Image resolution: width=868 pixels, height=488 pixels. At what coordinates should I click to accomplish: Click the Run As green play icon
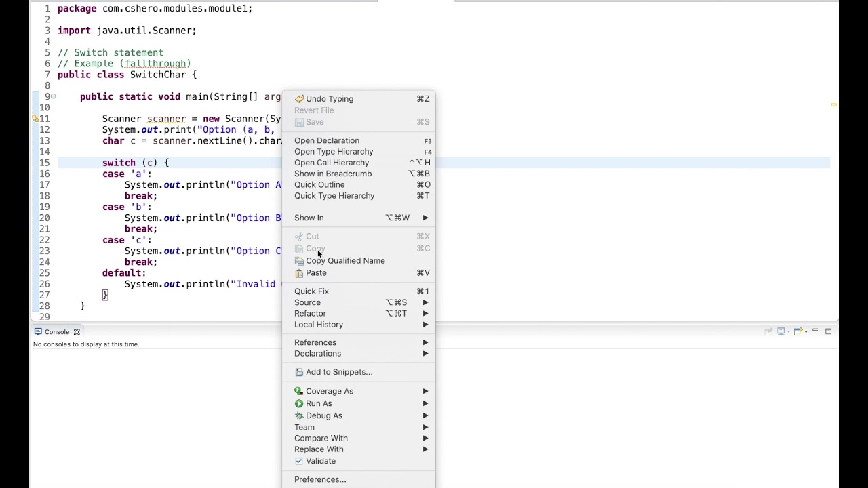[x=299, y=403]
